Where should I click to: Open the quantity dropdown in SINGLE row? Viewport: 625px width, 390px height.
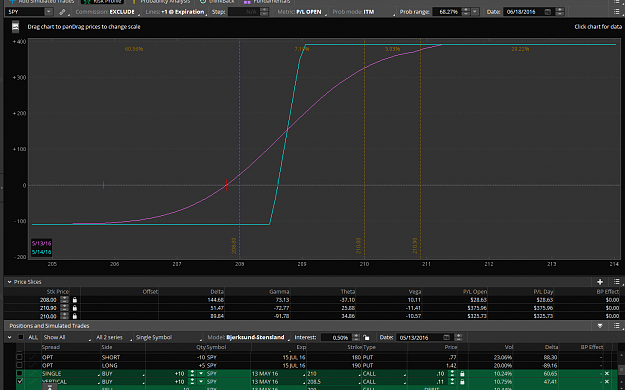coord(201,374)
